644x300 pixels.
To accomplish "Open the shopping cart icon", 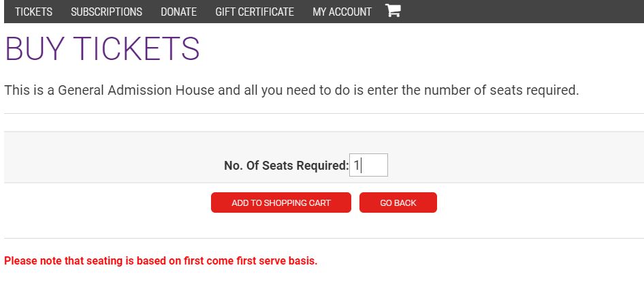I will click(x=393, y=11).
